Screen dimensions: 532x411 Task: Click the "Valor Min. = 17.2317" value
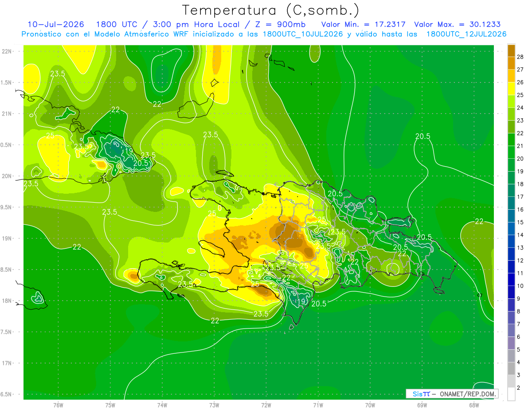[363, 24]
